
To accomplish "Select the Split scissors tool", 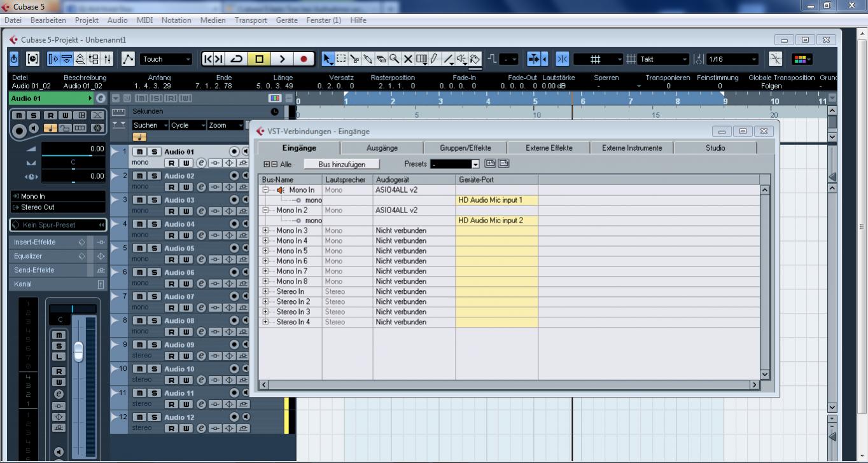I will coord(355,59).
